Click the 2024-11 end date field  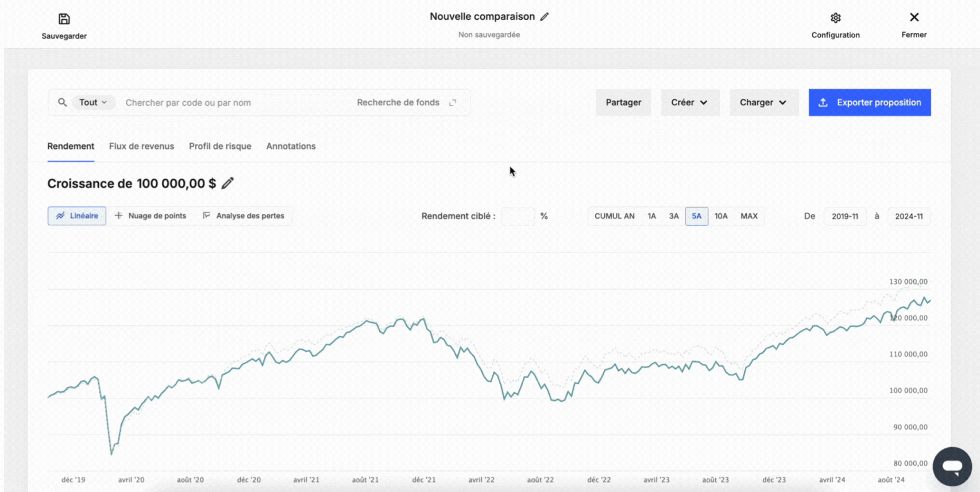pyautogui.click(x=909, y=216)
